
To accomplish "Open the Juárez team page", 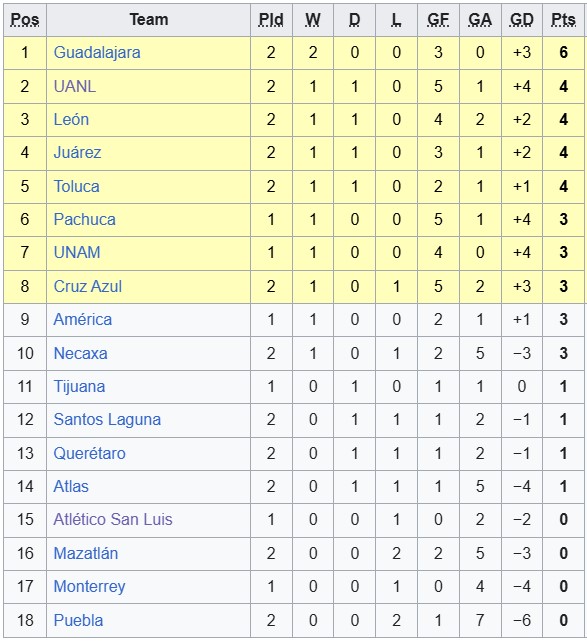I will click(77, 153).
